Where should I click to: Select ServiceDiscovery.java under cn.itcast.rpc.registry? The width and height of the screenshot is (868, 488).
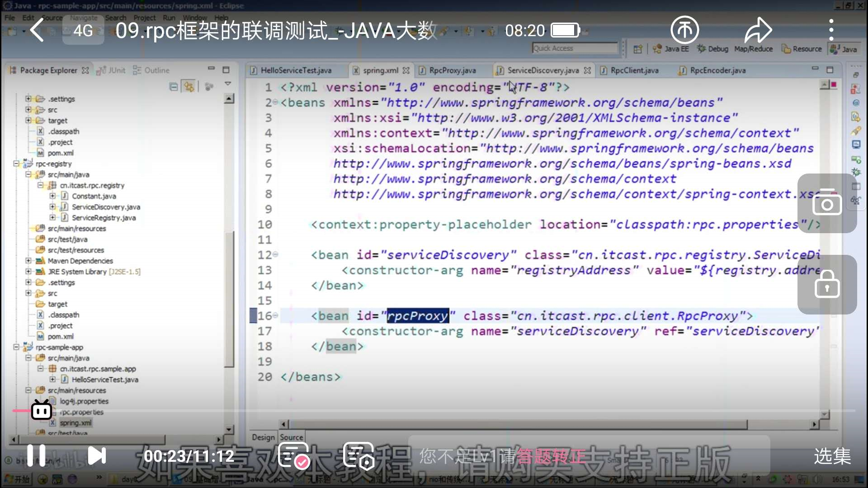tap(105, 207)
